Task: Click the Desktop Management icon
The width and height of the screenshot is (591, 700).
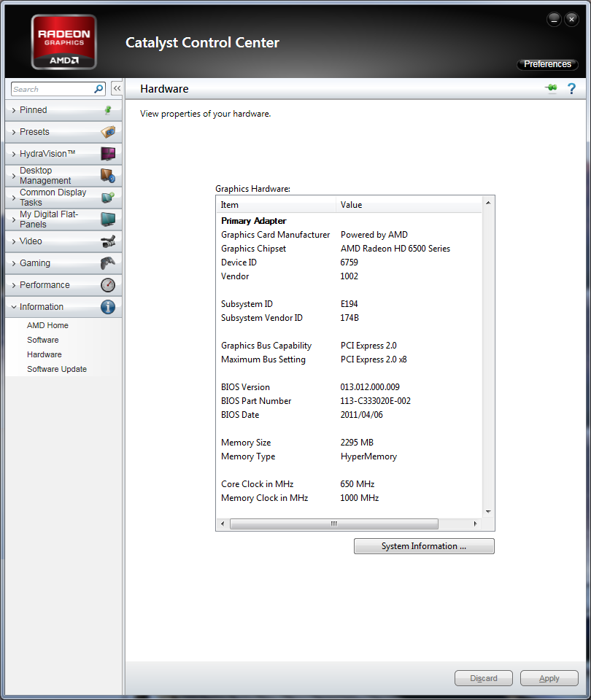Action: pyautogui.click(x=108, y=176)
